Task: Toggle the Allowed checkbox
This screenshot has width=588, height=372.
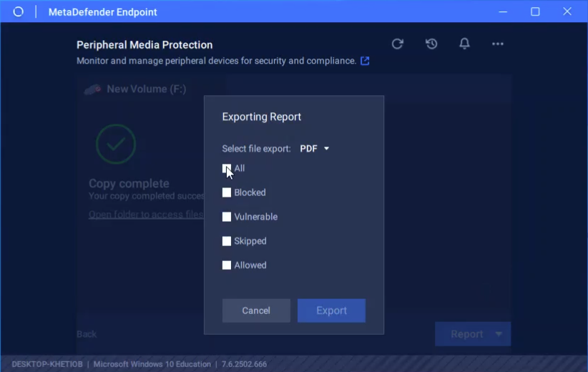Action: click(227, 265)
